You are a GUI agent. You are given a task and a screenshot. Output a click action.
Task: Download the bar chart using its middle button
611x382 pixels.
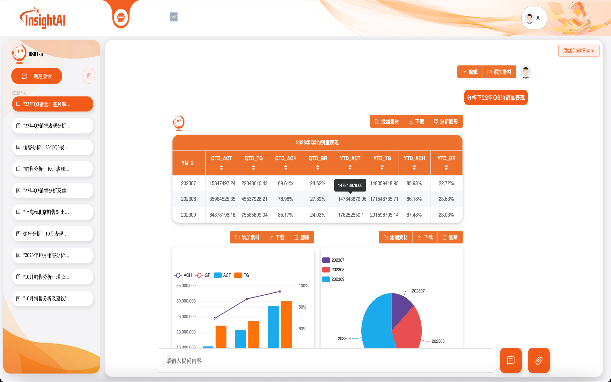[x=277, y=237]
